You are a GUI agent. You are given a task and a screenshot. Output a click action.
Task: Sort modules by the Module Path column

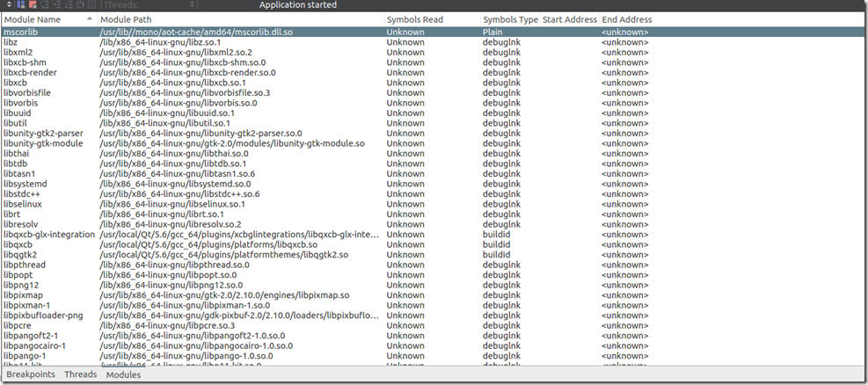click(123, 18)
